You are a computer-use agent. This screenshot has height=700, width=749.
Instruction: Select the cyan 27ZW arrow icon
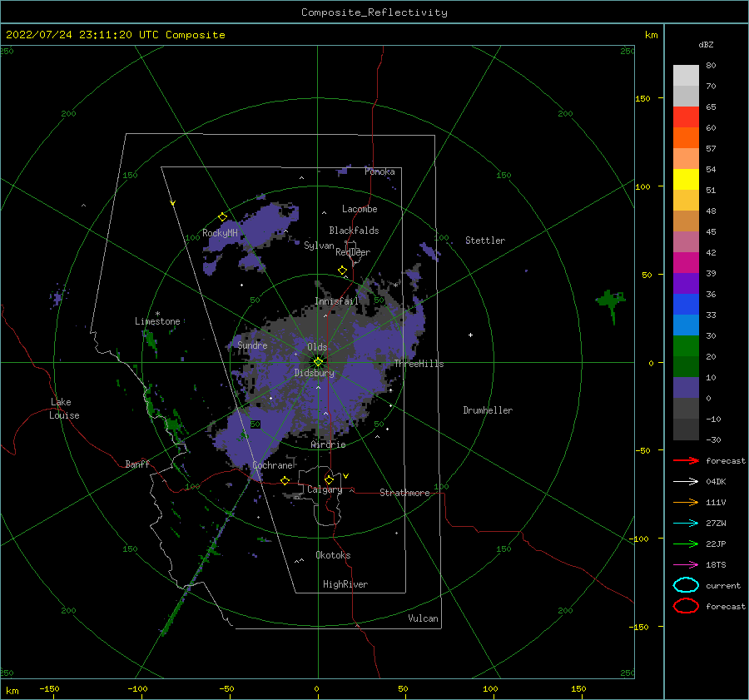click(686, 524)
